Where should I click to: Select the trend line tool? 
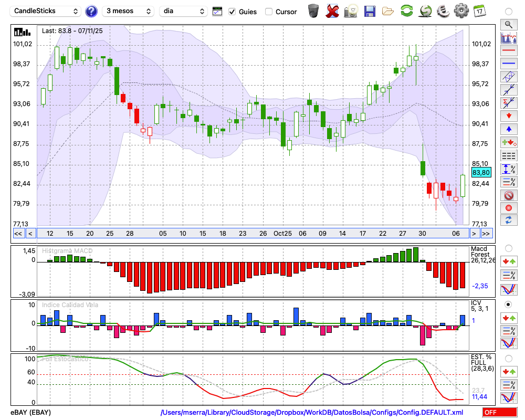tap(509, 90)
